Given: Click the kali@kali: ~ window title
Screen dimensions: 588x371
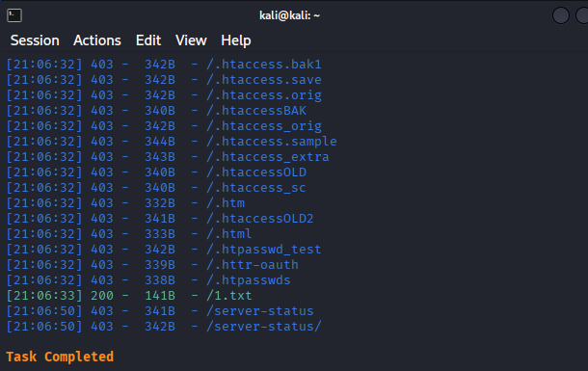Looking at the screenshot, I should pos(289,15).
